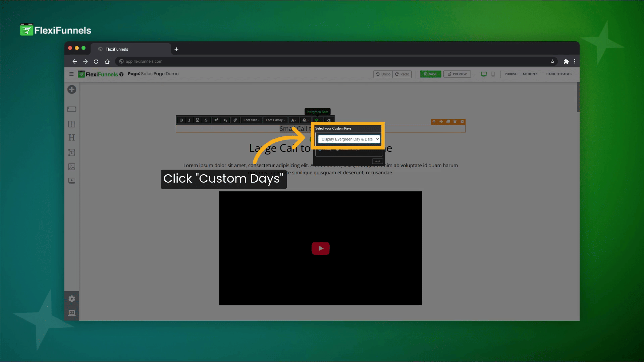
Task: Select the Heading element in sidebar
Action: 71,138
